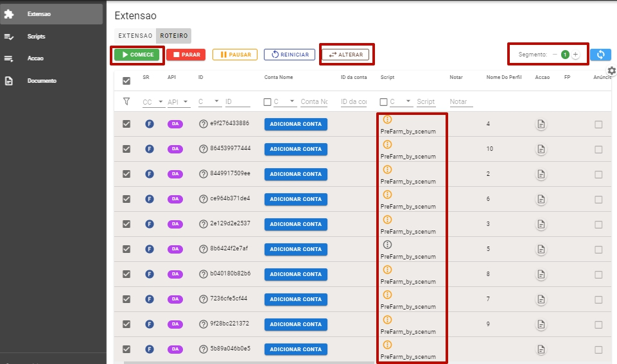Click orange script status icon in row 7236cfe5cf44

(387, 295)
